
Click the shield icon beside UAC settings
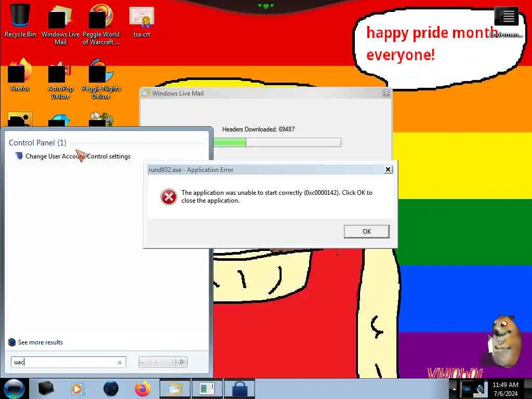point(19,156)
